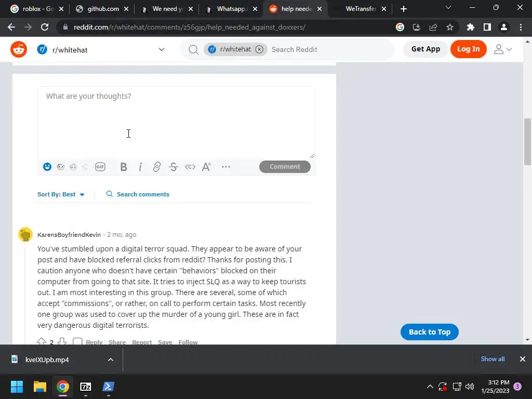The width and height of the screenshot is (532, 399).
Task: Apply strikethrough formatting icon
Action: [x=174, y=167]
